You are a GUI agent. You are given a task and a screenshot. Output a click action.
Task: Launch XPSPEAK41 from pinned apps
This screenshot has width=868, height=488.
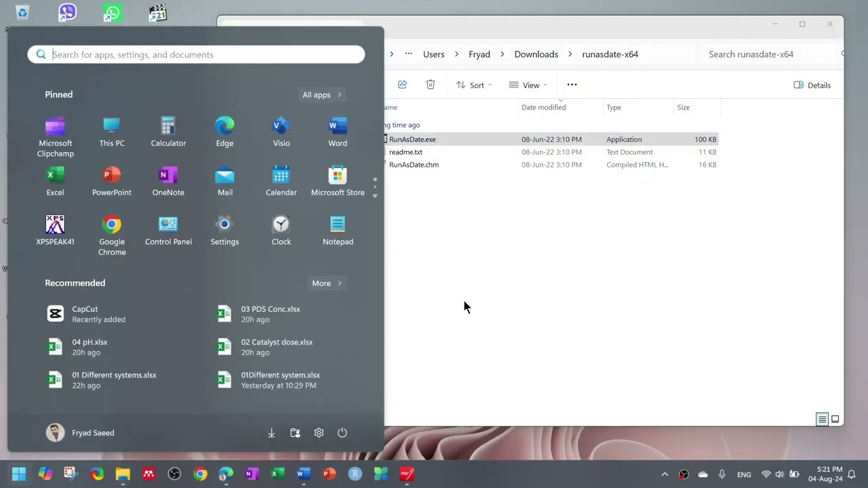coord(55,230)
